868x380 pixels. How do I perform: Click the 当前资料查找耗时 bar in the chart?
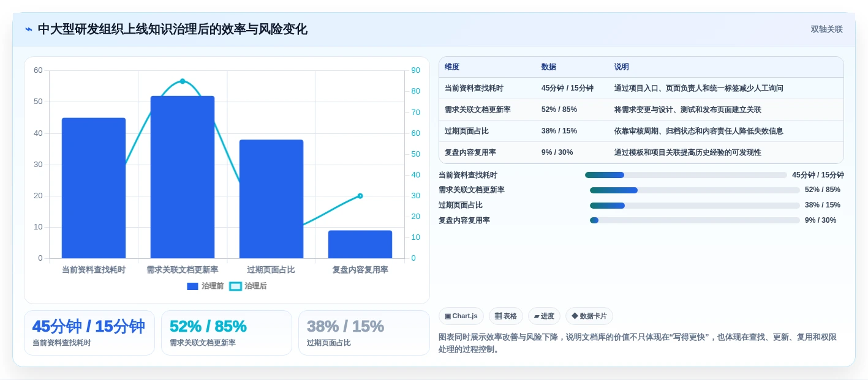click(94, 188)
